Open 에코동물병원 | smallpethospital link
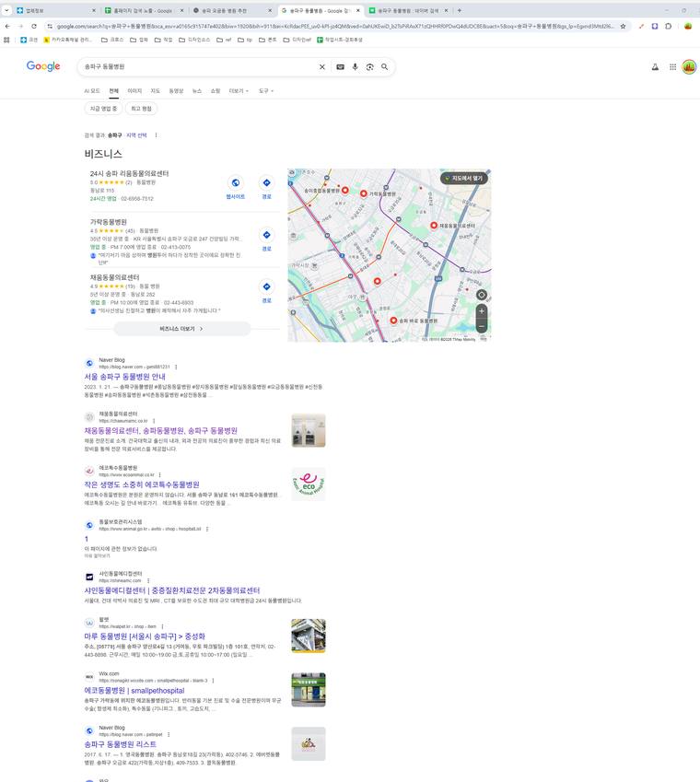This screenshot has height=782, width=700. pyautogui.click(x=134, y=690)
